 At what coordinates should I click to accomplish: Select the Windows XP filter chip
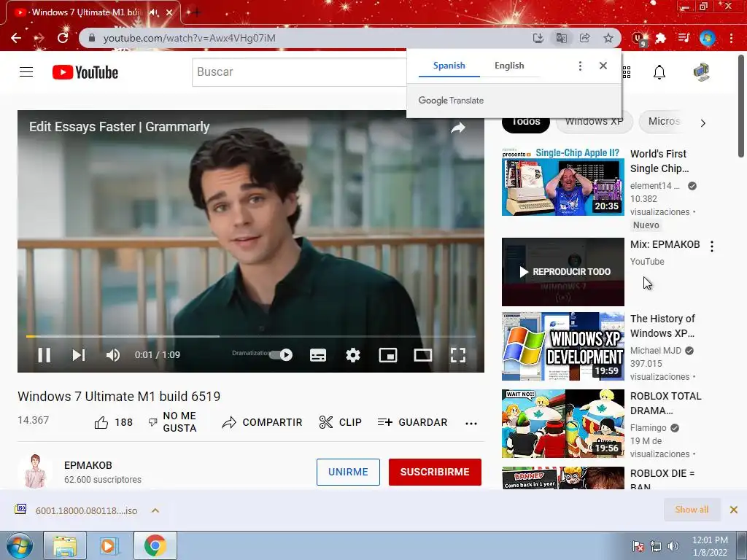[x=594, y=122]
